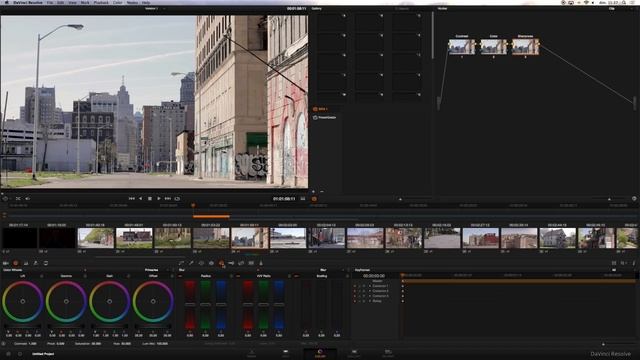The width and height of the screenshot is (640, 360).
Task: Open the Wi-Fi status menu
Action: coord(586,2)
